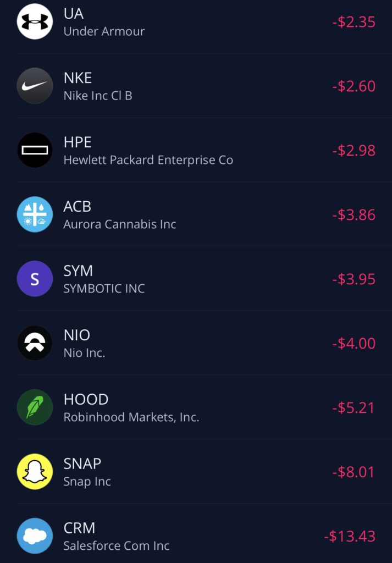Tap the -$2.35 loss for UA
The width and height of the screenshot is (392, 563).
pyautogui.click(x=354, y=22)
